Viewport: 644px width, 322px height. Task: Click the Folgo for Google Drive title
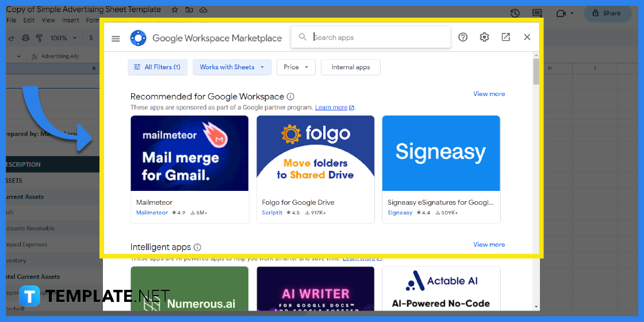[298, 202]
